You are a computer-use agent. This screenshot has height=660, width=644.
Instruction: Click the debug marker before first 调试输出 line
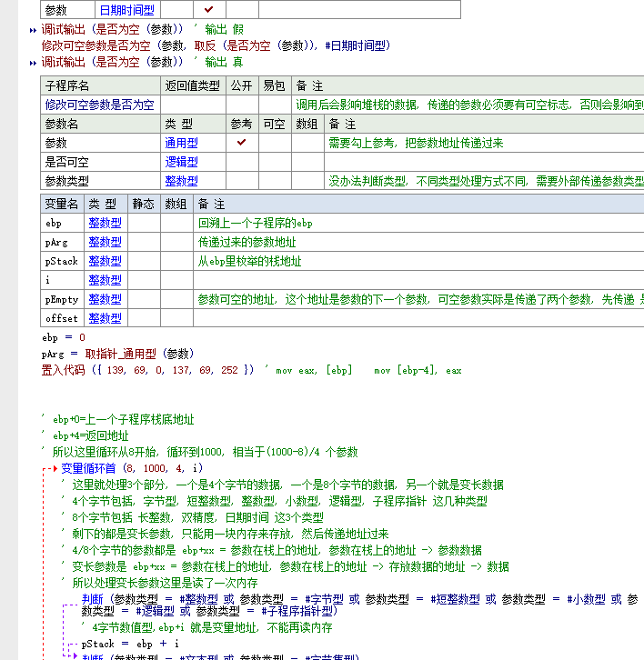tap(33, 30)
